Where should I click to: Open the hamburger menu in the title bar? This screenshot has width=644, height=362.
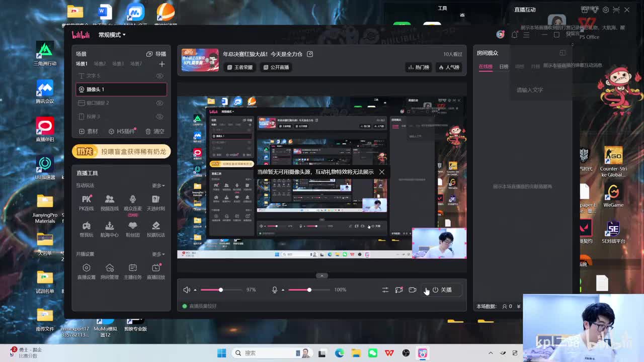coord(526,35)
